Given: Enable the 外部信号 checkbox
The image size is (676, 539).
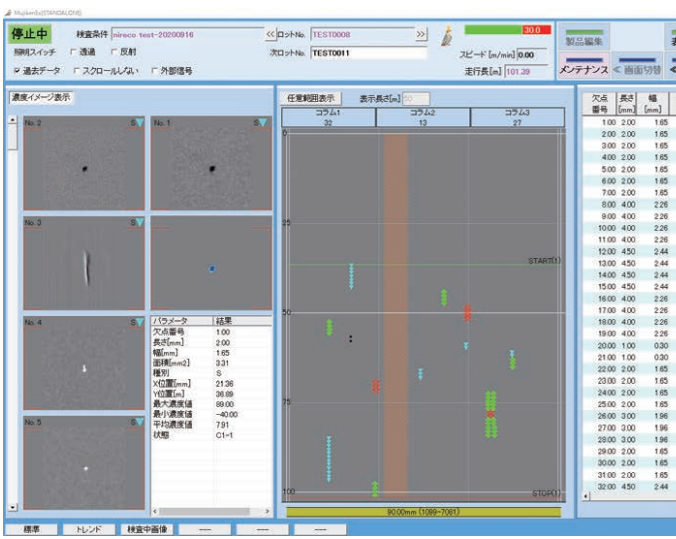Looking at the screenshot, I should tap(153, 71).
